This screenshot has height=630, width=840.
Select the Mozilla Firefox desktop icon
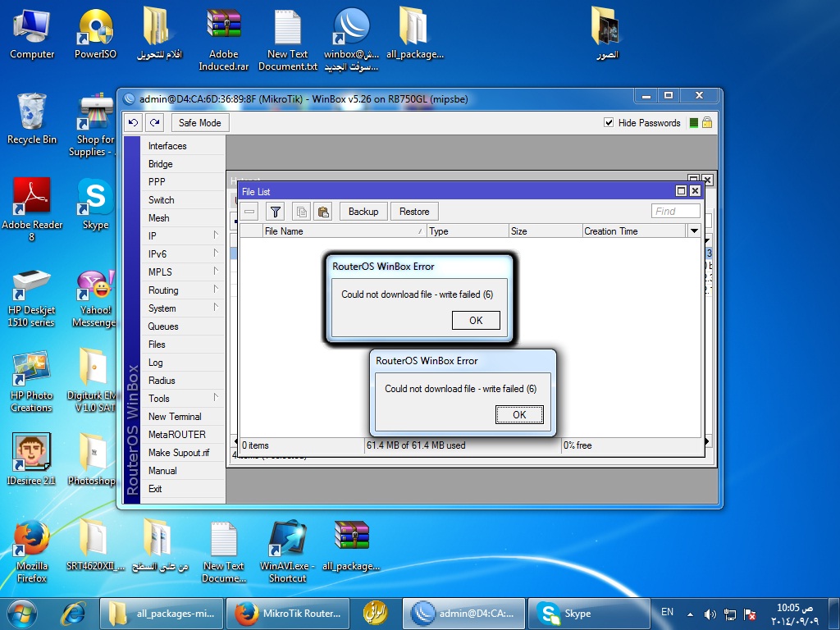32,552
